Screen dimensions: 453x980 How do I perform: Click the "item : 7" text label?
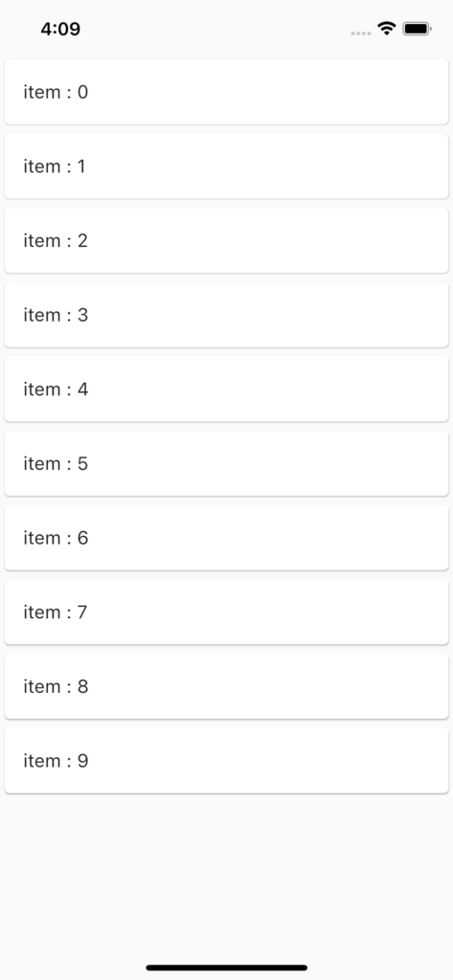[x=56, y=612]
